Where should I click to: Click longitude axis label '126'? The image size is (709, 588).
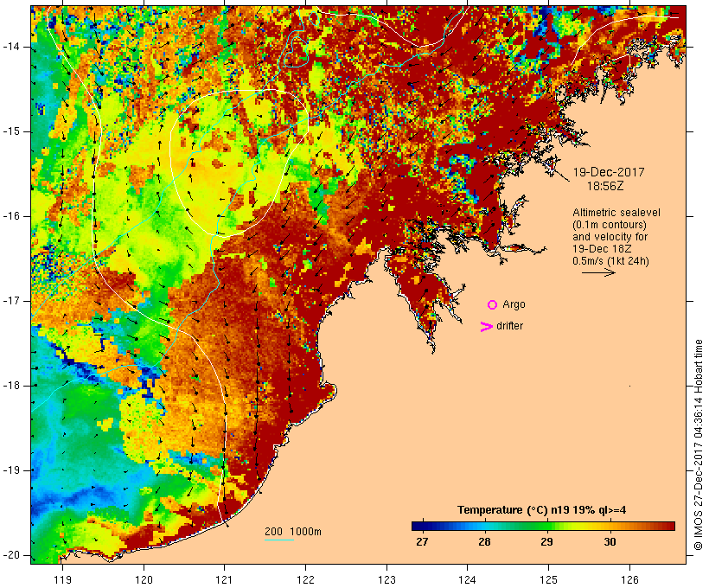pos(629,579)
